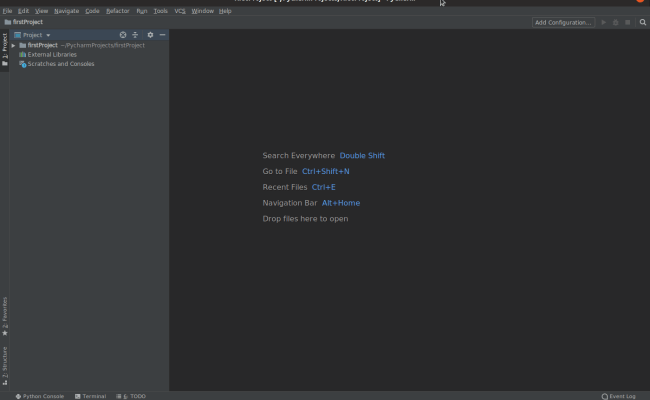Viewport: 650px width, 400px height.
Task: Select External Libraries in project tree
Action: (52, 54)
